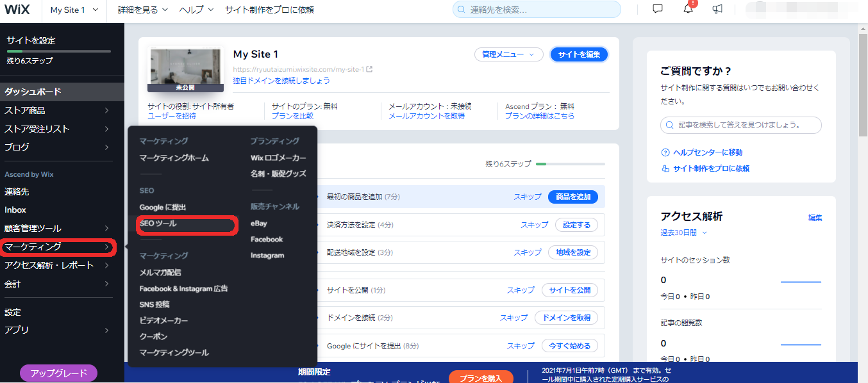
Task: Click 商品を追加 button
Action: pos(573,197)
